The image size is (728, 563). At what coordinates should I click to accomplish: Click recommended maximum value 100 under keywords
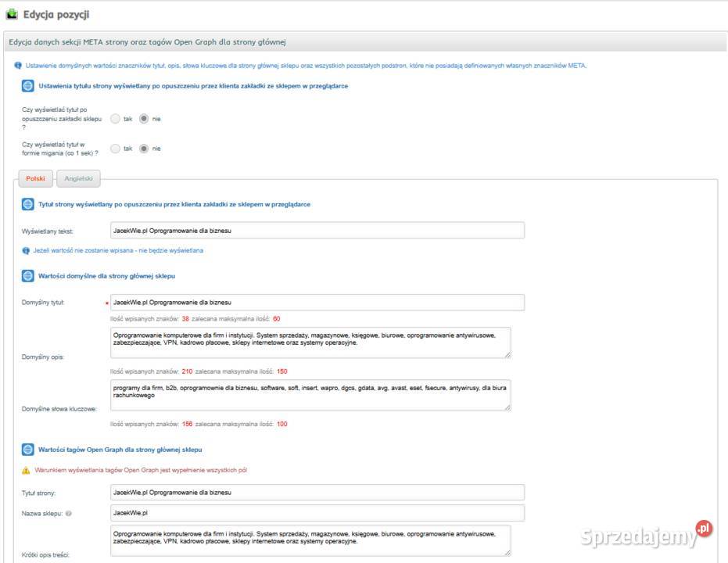coord(282,425)
